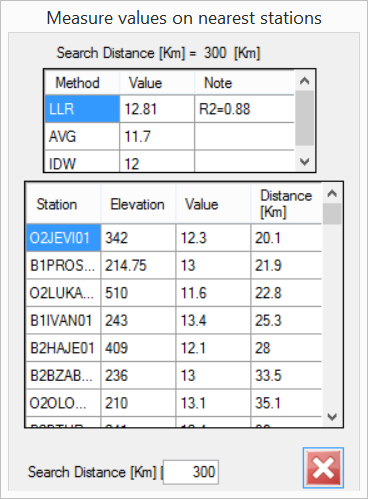
Task: Click distance cell 22.8
Action: 286,293
